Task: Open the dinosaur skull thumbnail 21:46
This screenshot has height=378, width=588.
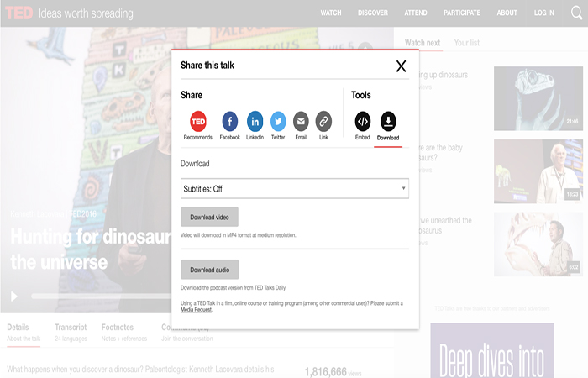Action: [x=538, y=98]
